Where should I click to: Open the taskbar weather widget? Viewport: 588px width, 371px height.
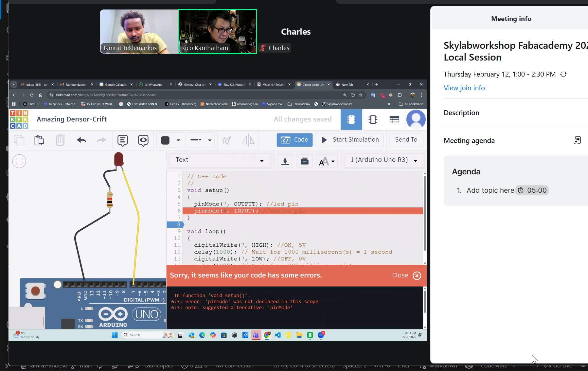coord(26,335)
